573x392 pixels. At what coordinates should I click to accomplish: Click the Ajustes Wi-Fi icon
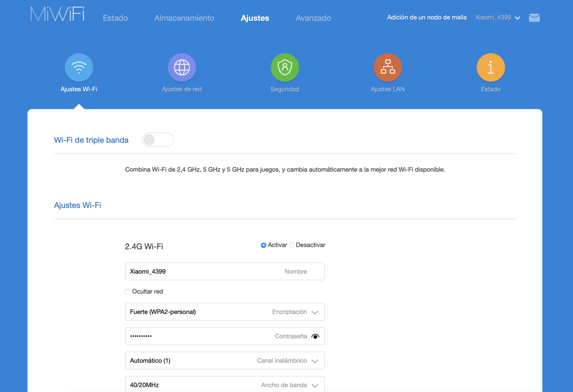click(79, 67)
